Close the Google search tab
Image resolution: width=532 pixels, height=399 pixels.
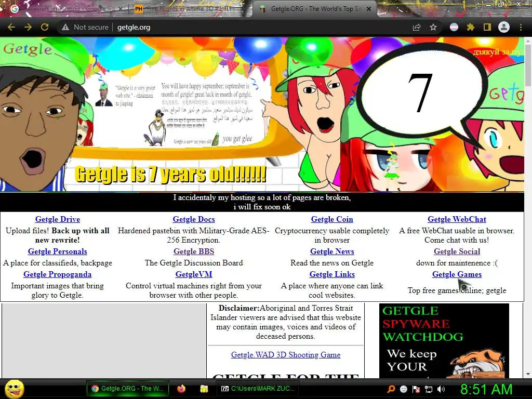pos(119,9)
